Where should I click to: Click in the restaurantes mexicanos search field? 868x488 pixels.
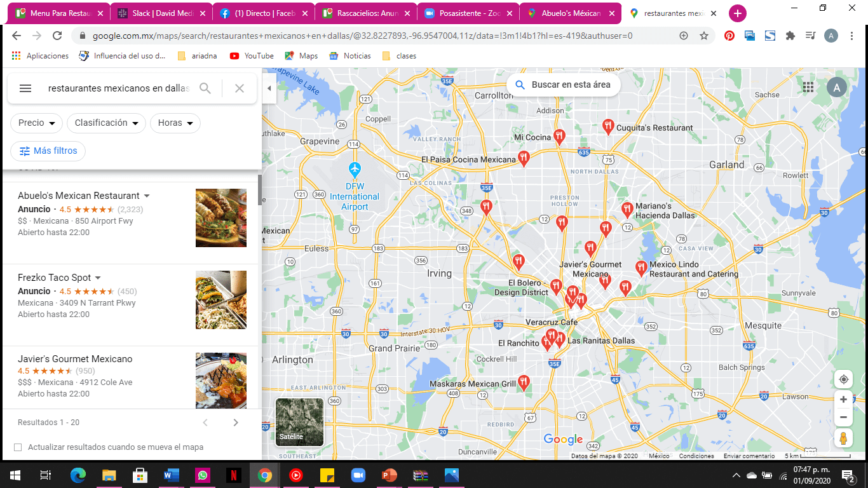pyautogui.click(x=119, y=88)
